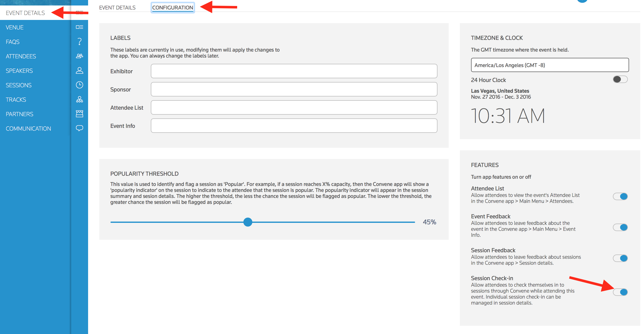Open the Communication sidebar link
Screen dimensions: 644x334
point(28,128)
